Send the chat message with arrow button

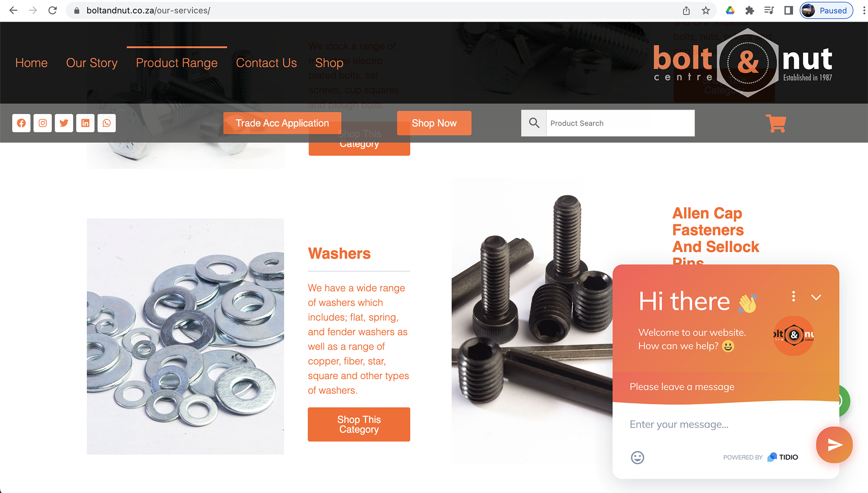click(x=834, y=445)
